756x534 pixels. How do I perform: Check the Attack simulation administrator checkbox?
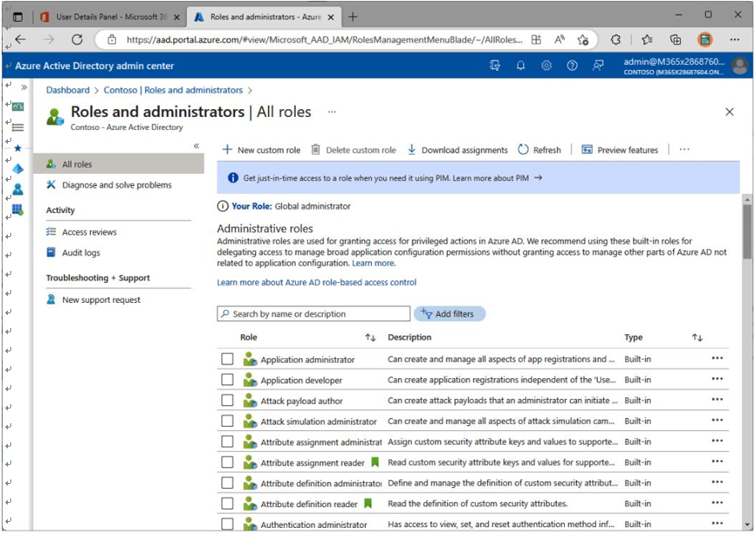pyautogui.click(x=227, y=421)
